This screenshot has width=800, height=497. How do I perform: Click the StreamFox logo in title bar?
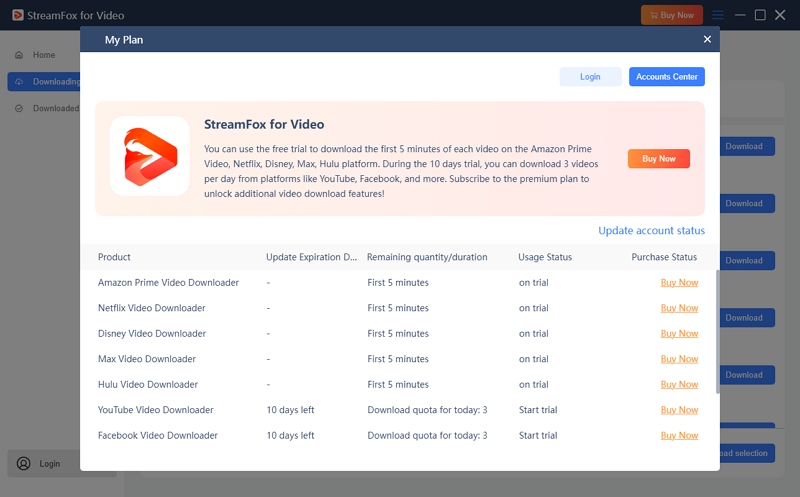(18, 15)
